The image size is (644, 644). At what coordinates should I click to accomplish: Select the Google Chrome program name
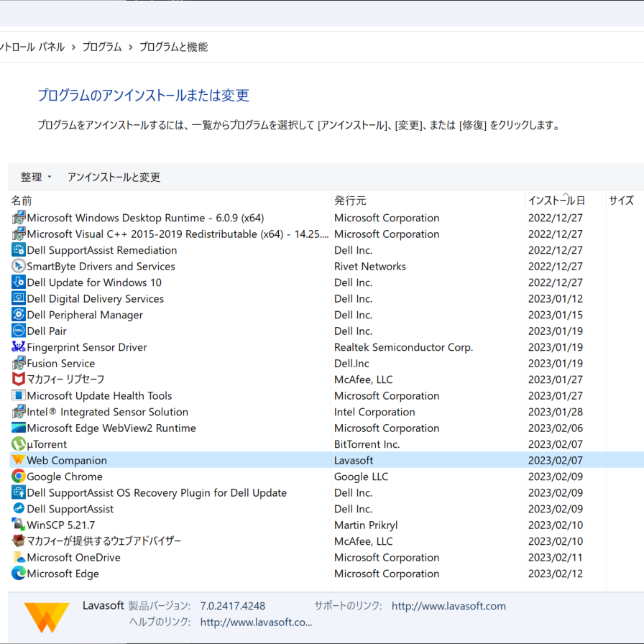click(x=65, y=477)
